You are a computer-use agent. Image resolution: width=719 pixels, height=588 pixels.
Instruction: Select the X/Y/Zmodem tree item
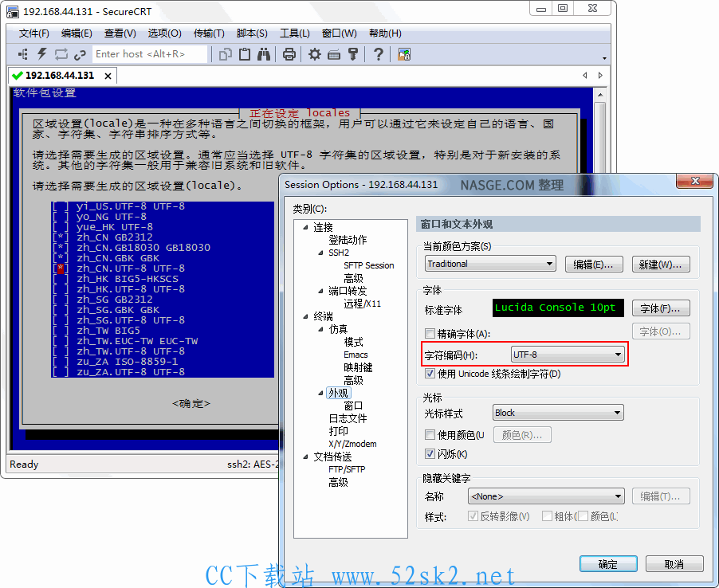tap(352, 444)
